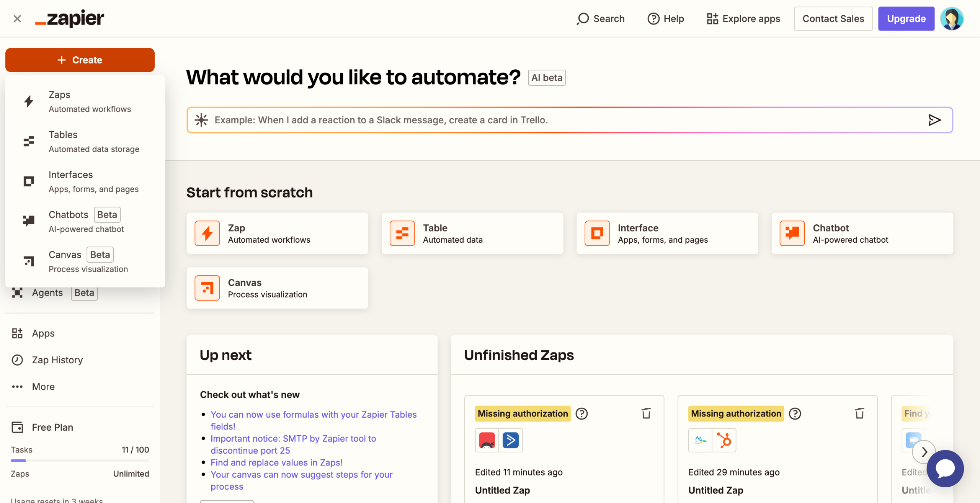Image resolution: width=980 pixels, height=503 pixels.
Task: Delete the zap edited 29 minutes ago
Action: coord(859,413)
